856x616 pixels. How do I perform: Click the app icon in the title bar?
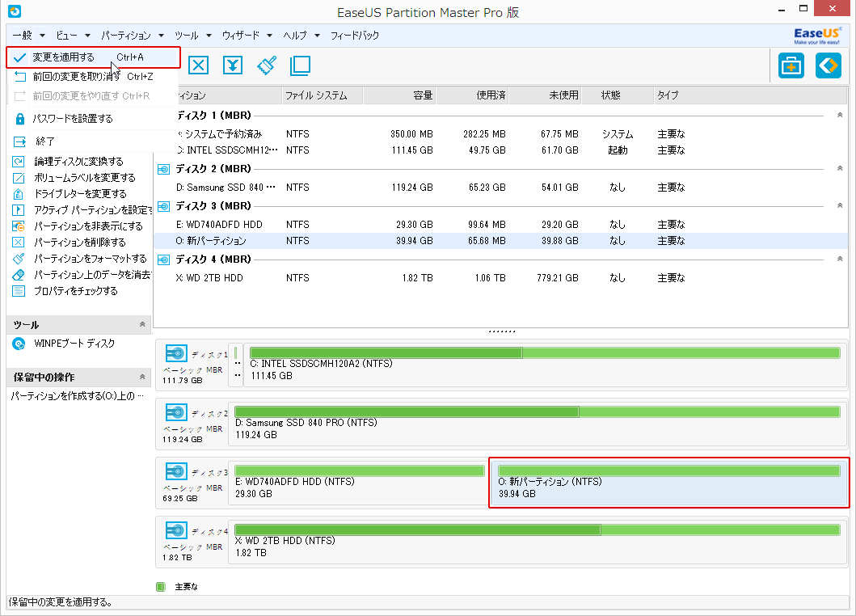click(x=15, y=11)
